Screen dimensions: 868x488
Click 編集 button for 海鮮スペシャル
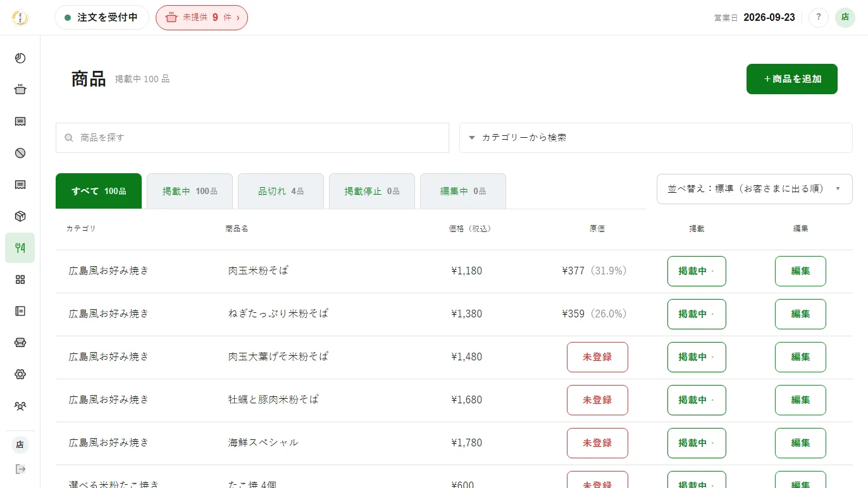(800, 443)
